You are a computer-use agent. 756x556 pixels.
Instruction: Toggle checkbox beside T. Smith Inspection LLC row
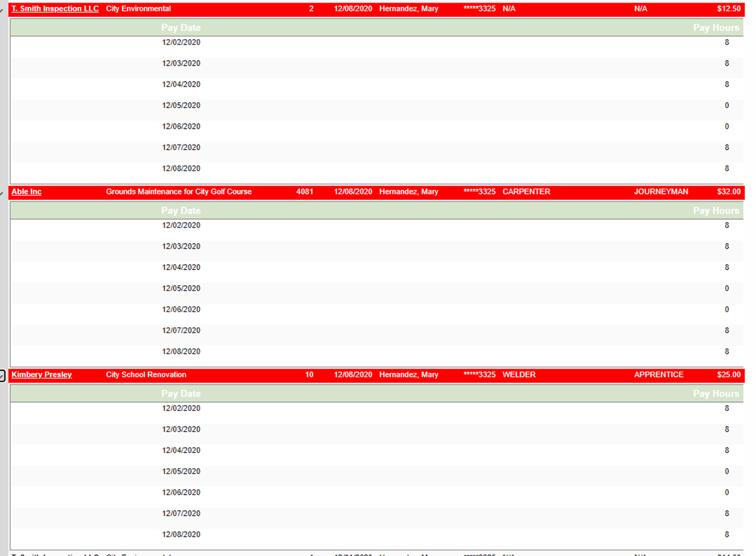(x=3, y=11)
